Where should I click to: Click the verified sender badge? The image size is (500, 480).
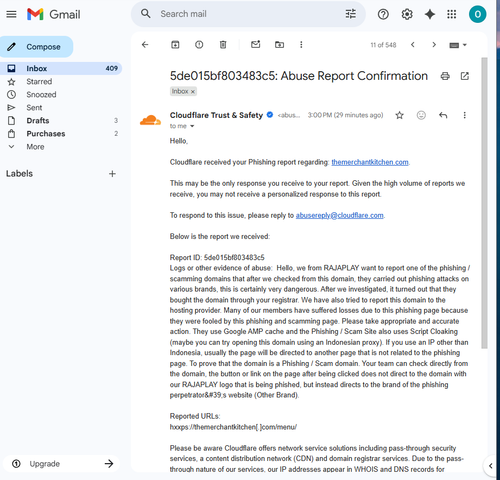[270, 115]
